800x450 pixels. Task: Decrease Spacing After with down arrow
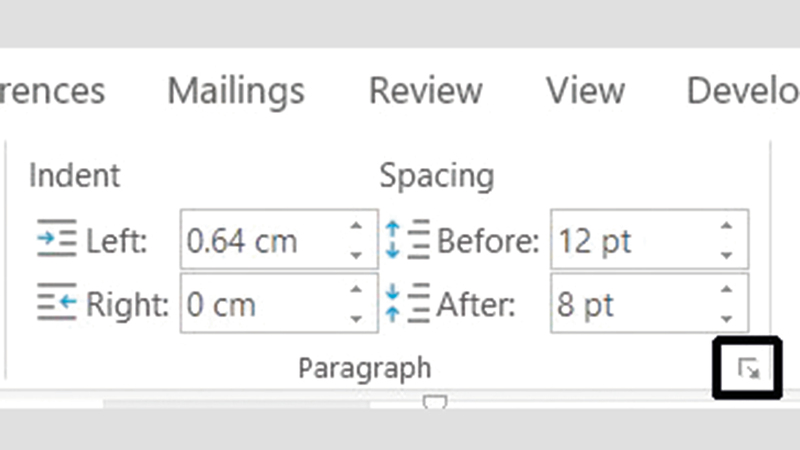727,317
